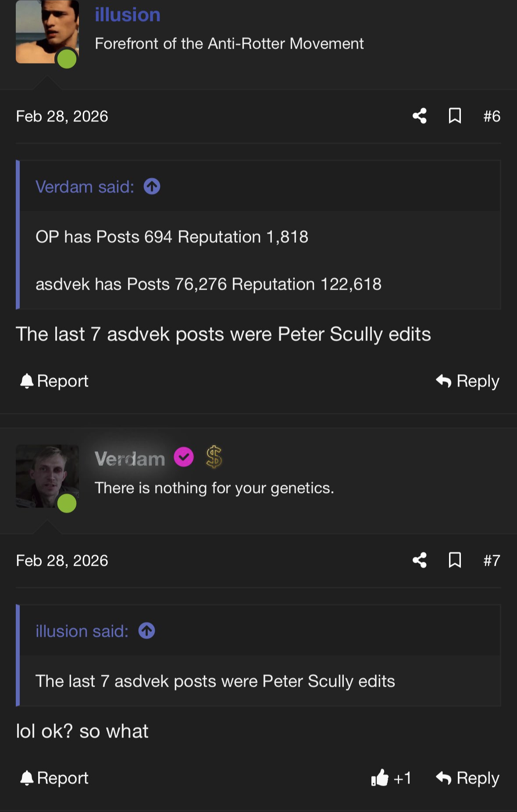517x812 pixels.
Task: Open the quoted post via Verdam said arrow
Action: tap(151, 186)
